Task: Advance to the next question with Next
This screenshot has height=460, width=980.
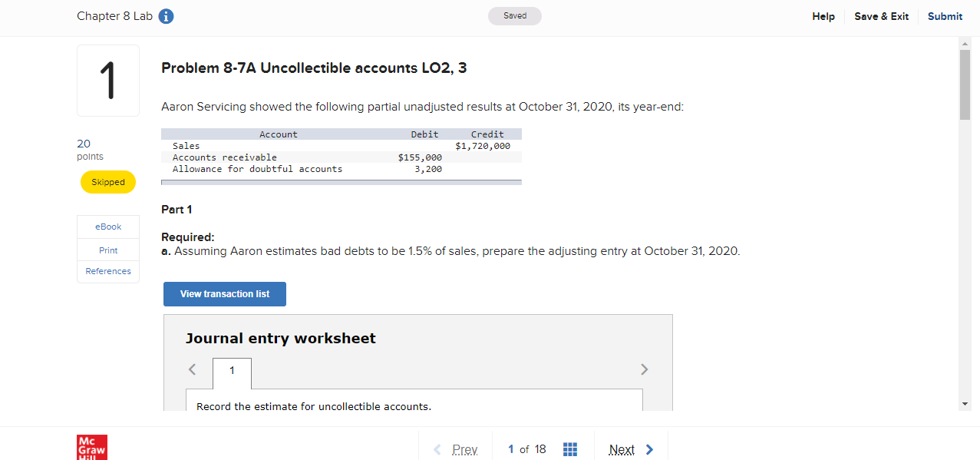Action: 622,449
